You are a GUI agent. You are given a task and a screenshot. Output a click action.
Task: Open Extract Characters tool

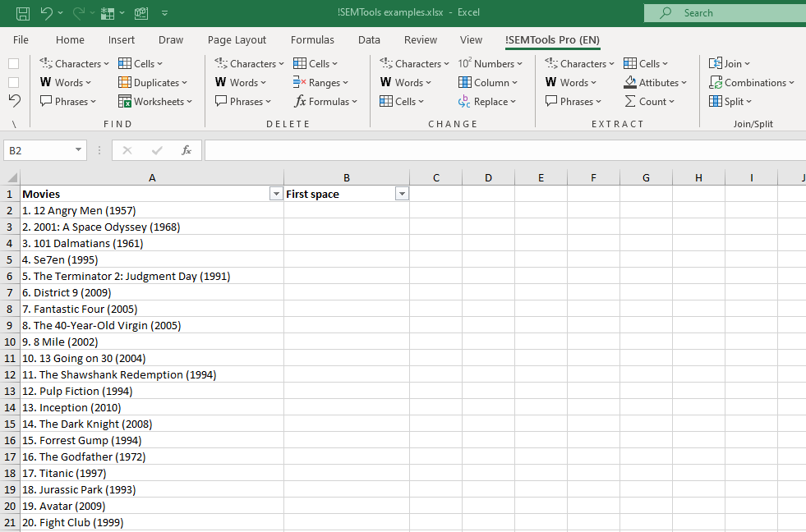coord(579,64)
